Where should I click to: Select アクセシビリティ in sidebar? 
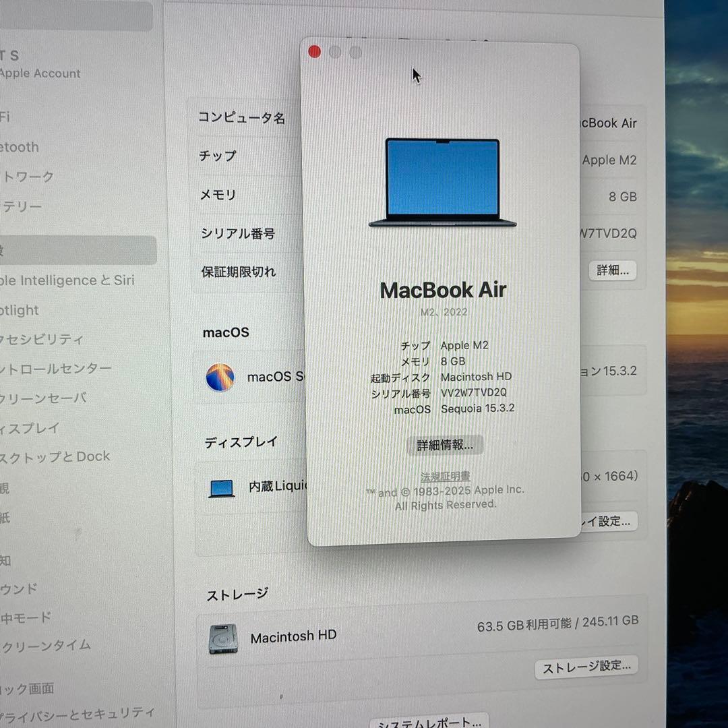pyautogui.click(x=40, y=340)
